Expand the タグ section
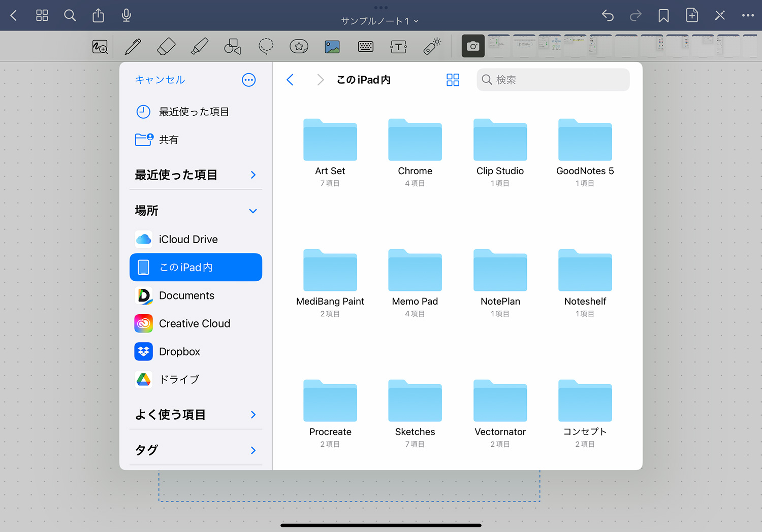762x532 pixels. pyautogui.click(x=253, y=450)
